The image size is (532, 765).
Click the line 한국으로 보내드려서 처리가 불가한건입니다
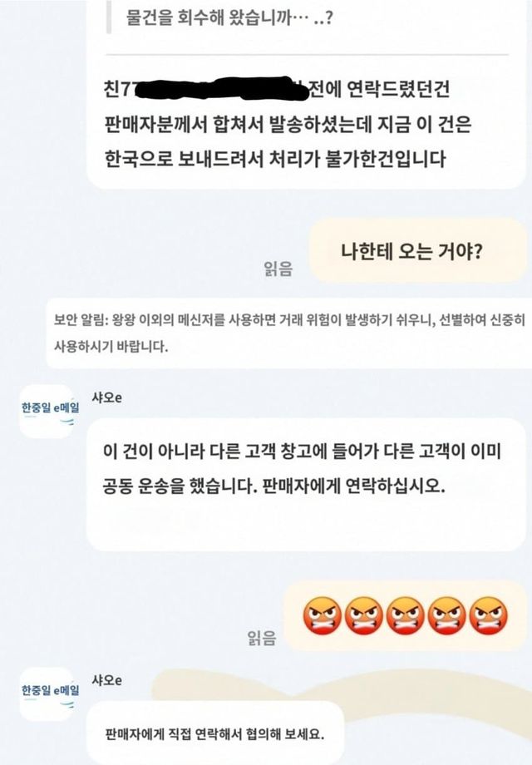pyautogui.click(x=275, y=159)
